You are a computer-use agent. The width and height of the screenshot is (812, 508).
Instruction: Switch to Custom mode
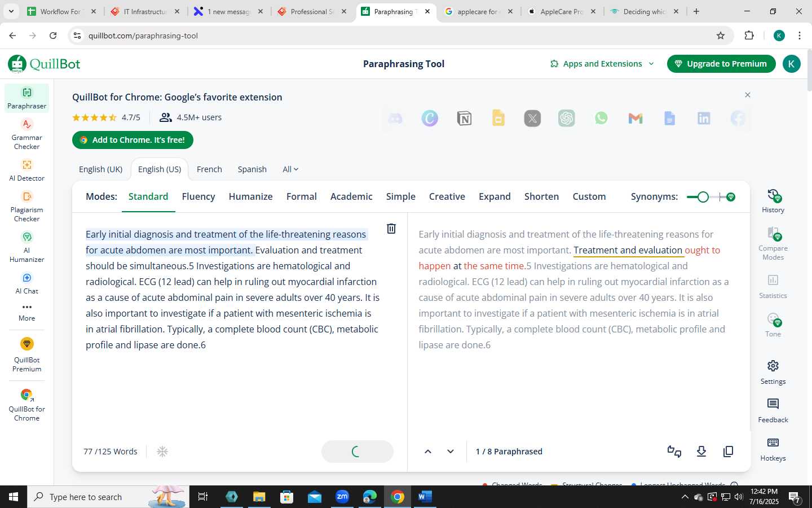589,196
